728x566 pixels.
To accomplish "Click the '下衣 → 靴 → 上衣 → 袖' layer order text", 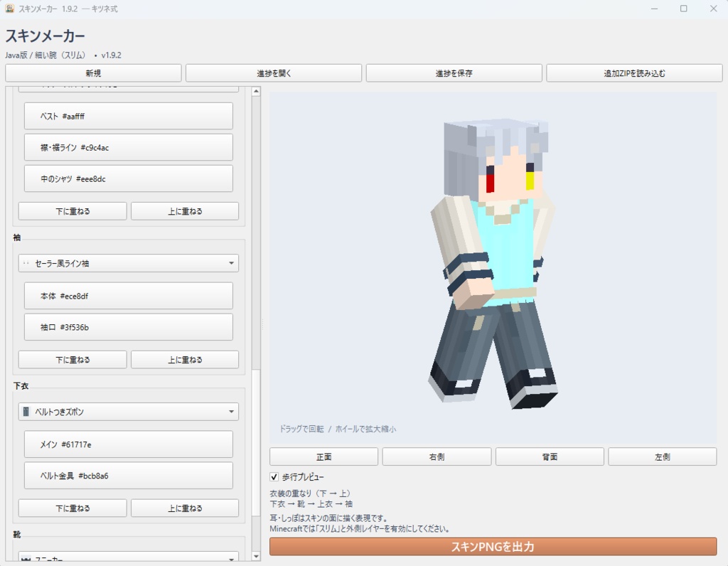I will click(311, 503).
